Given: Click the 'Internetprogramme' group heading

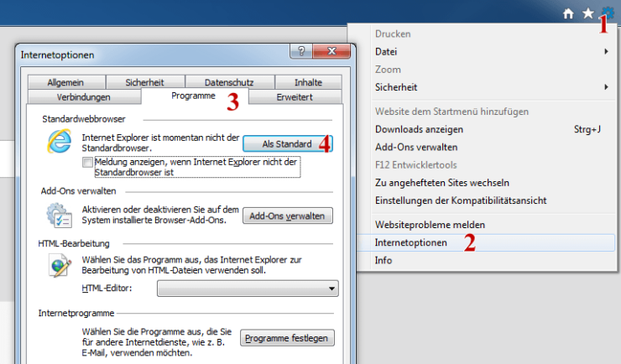Looking at the screenshot, I should coord(76,314).
